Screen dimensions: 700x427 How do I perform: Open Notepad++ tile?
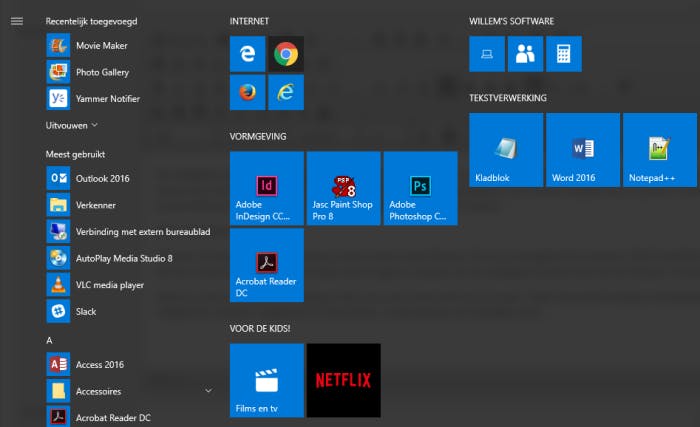(x=660, y=150)
